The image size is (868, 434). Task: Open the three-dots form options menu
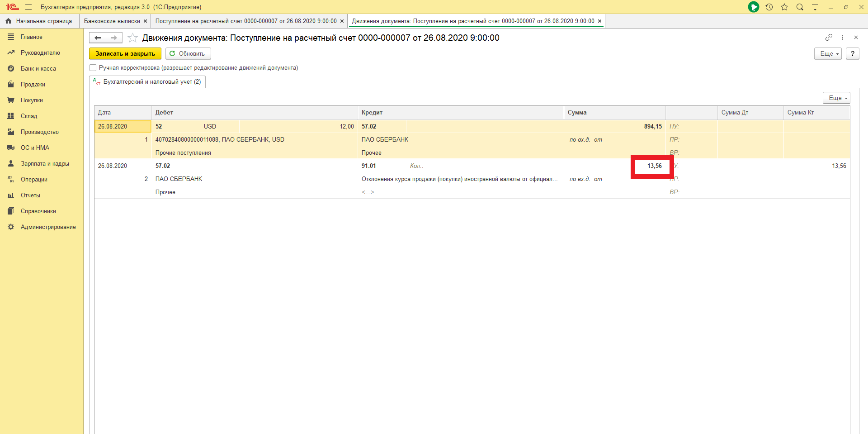click(842, 37)
